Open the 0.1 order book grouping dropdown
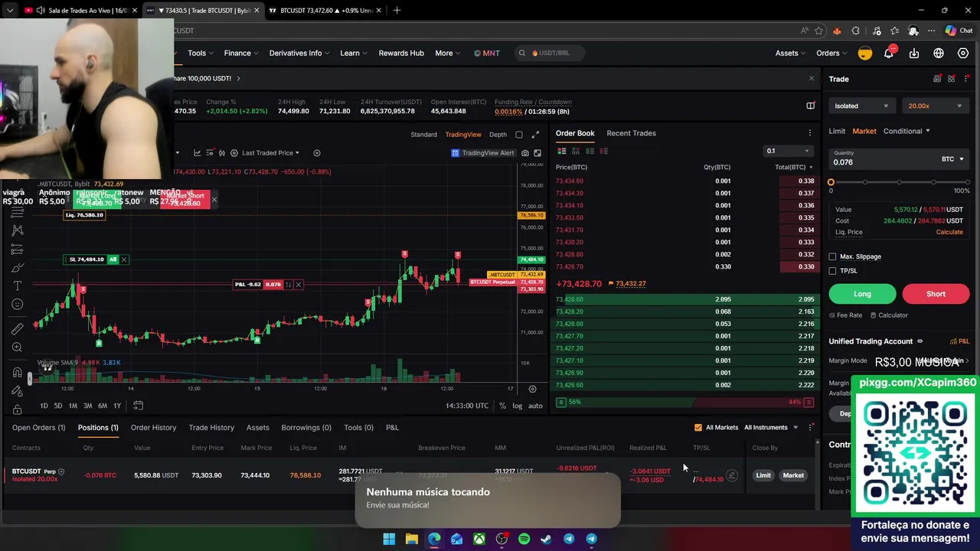Viewport: 980px width, 551px height. pos(787,151)
